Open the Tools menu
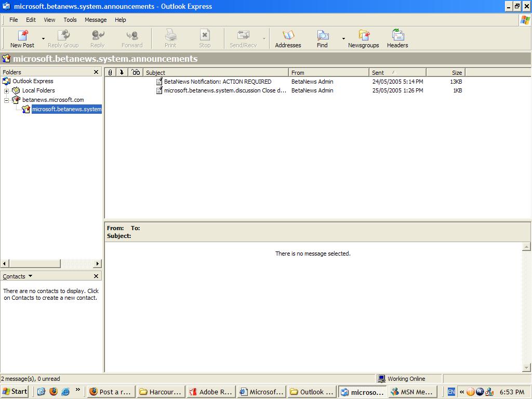This screenshot has height=399, width=532. point(70,20)
